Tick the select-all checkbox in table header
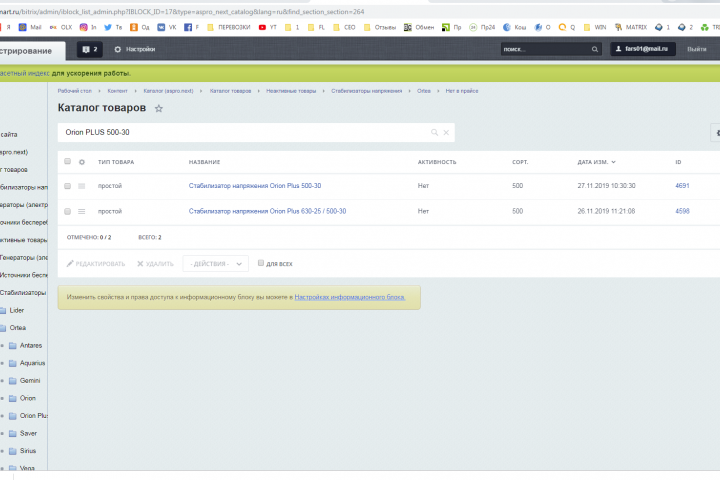 click(x=68, y=161)
